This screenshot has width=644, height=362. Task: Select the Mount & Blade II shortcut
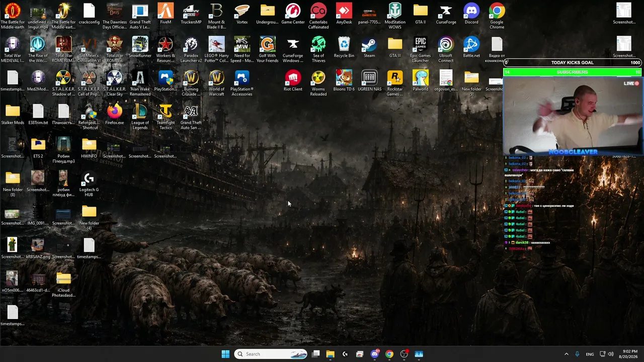point(216,16)
